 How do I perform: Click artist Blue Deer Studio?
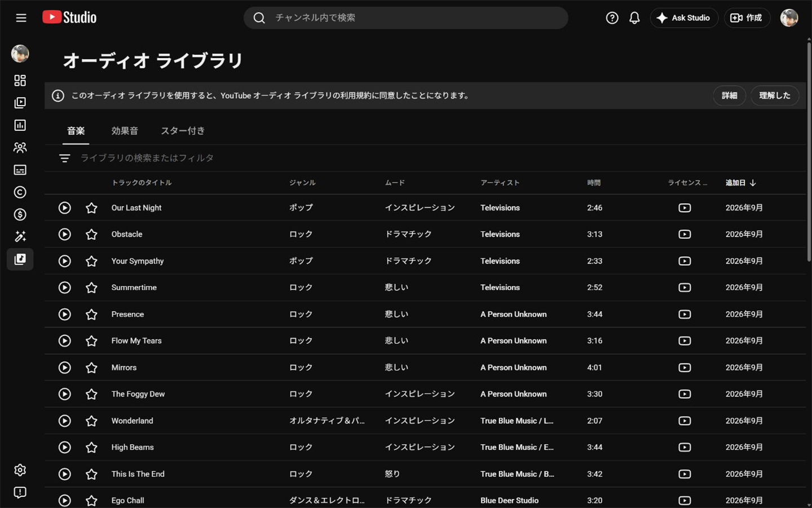[510, 501]
